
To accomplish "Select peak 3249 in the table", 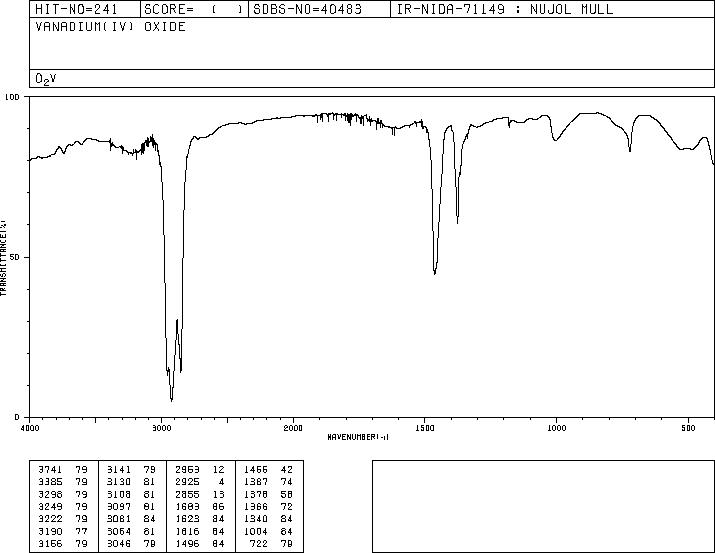I will [51, 506].
